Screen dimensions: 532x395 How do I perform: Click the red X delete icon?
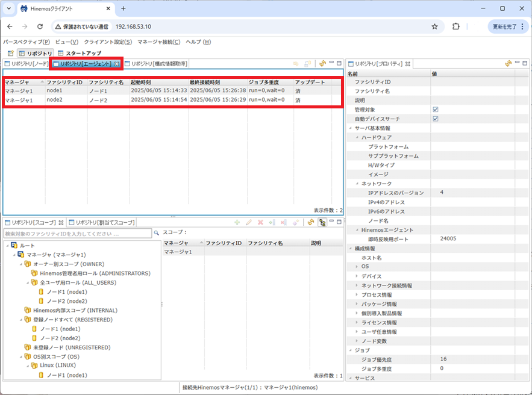pos(260,222)
